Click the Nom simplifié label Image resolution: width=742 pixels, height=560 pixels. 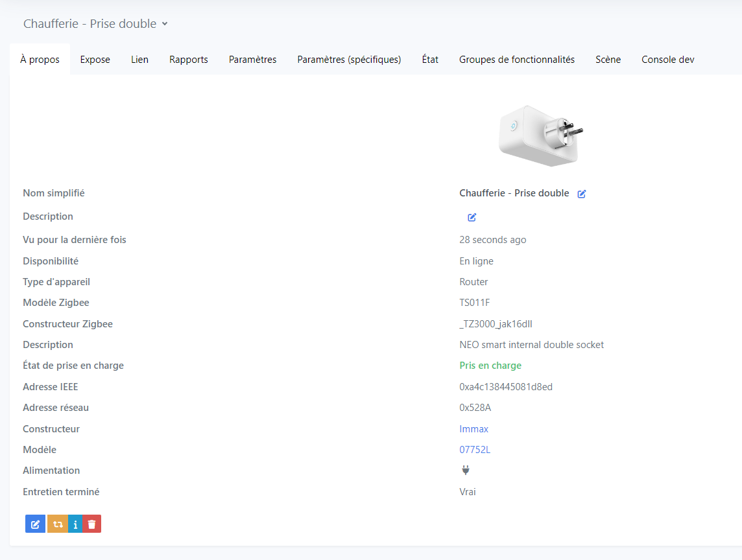coord(53,193)
